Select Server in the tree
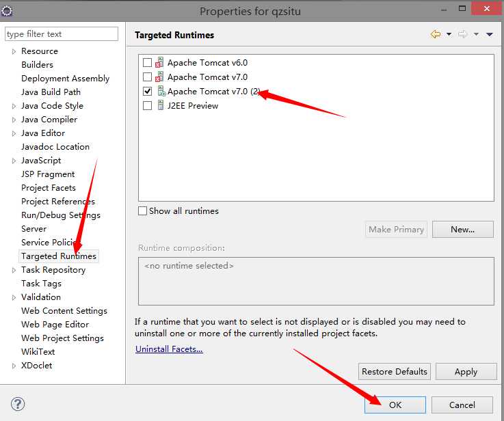 (34, 229)
